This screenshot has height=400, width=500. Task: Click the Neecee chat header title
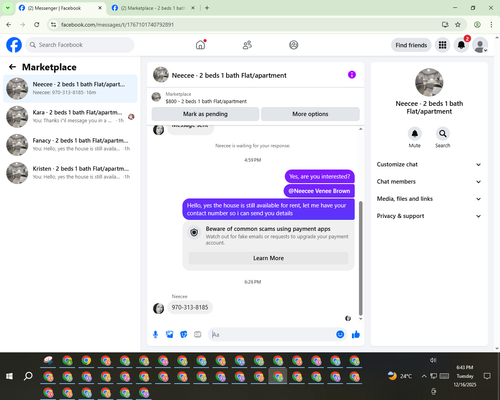point(229,75)
